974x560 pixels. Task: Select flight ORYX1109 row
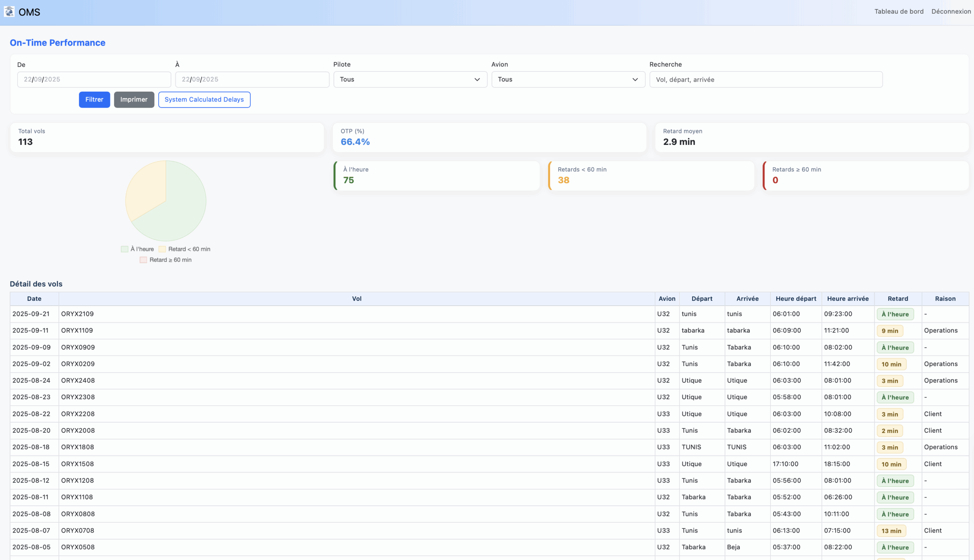pos(77,330)
